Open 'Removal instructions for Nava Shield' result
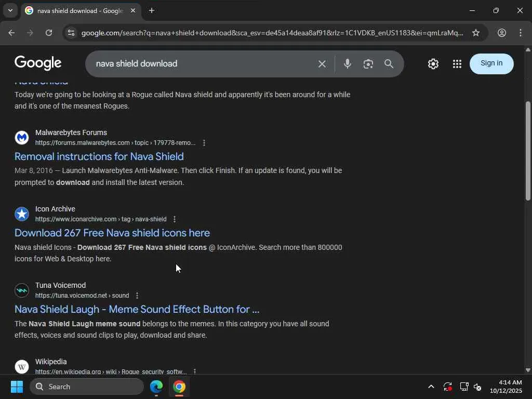 (99, 156)
